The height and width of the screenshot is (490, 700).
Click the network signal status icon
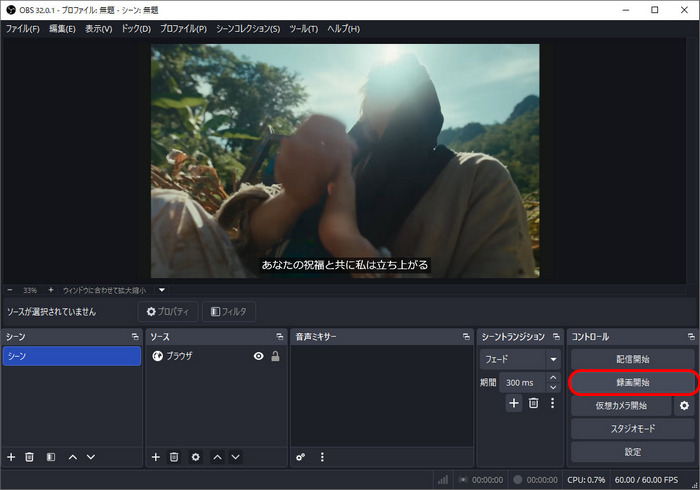442,480
